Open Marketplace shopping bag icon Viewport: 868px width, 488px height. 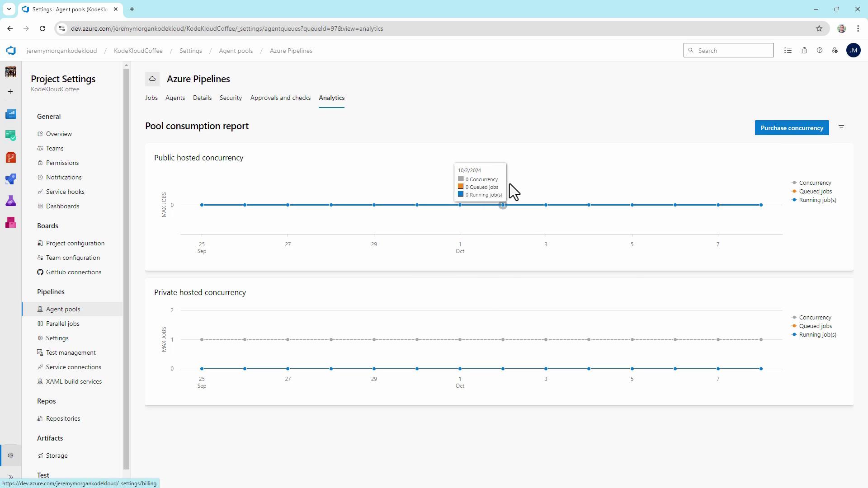tap(804, 51)
